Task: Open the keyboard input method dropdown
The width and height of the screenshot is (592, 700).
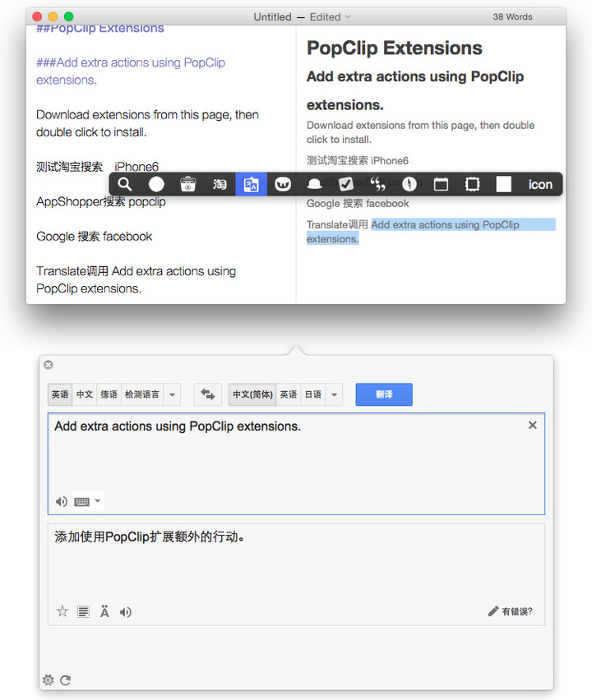Action: pyautogui.click(x=98, y=501)
